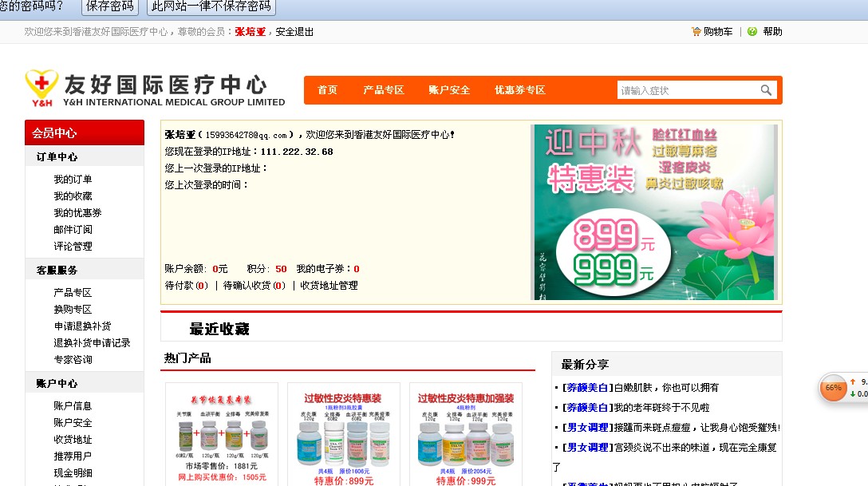This screenshot has height=486, width=868.
Task: Open 账户信息 in sidebar
Action: (x=73, y=405)
